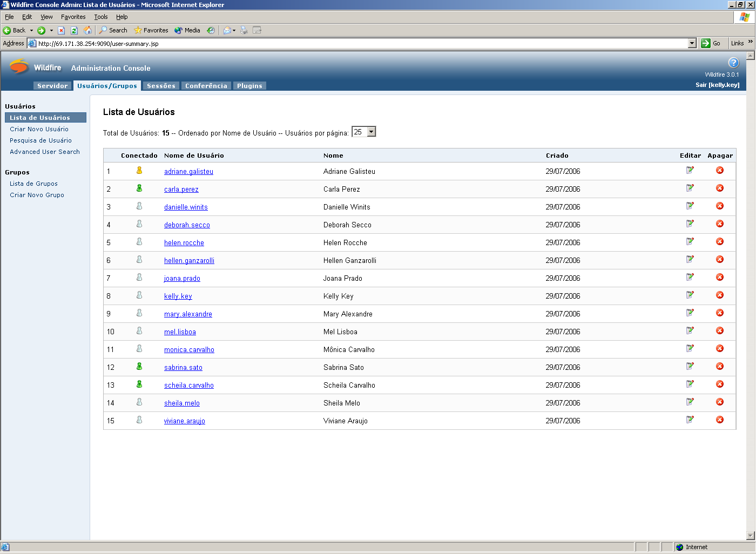Open the sabrina.sato user link

[x=183, y=367]
